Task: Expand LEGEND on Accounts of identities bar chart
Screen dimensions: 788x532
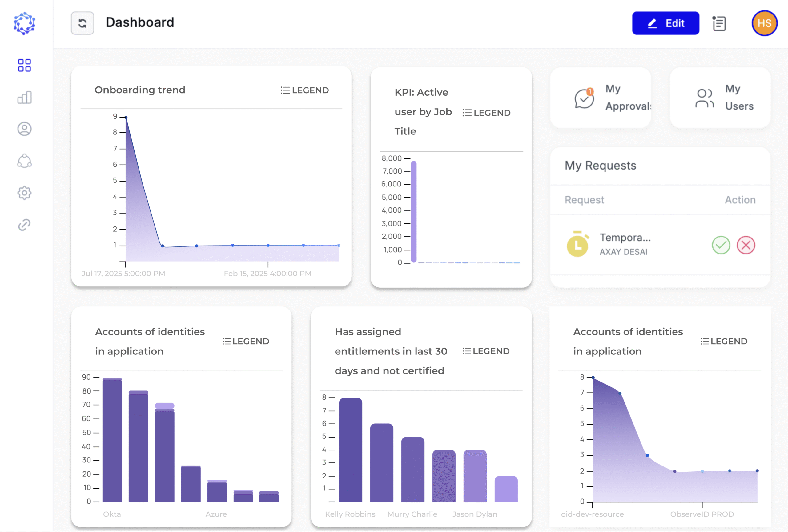Action: (246, 341)
